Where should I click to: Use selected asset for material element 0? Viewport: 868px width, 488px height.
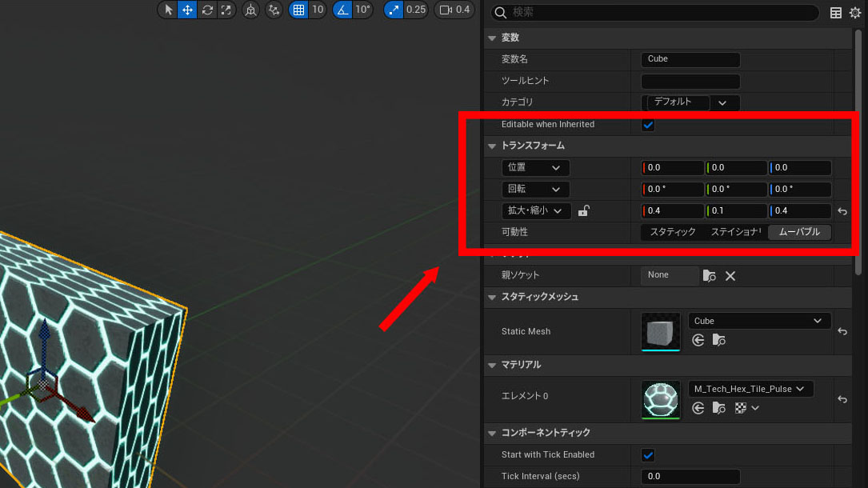tap(698, 408)
